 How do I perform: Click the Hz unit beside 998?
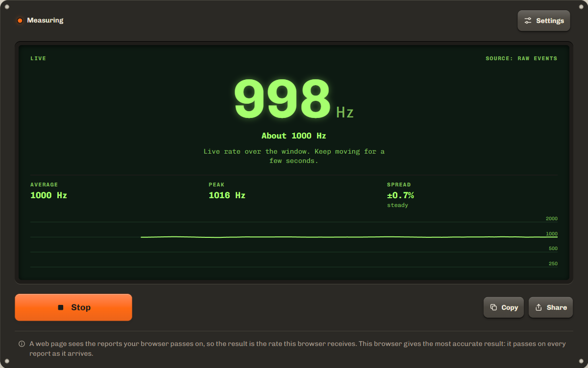click(345, 113)
